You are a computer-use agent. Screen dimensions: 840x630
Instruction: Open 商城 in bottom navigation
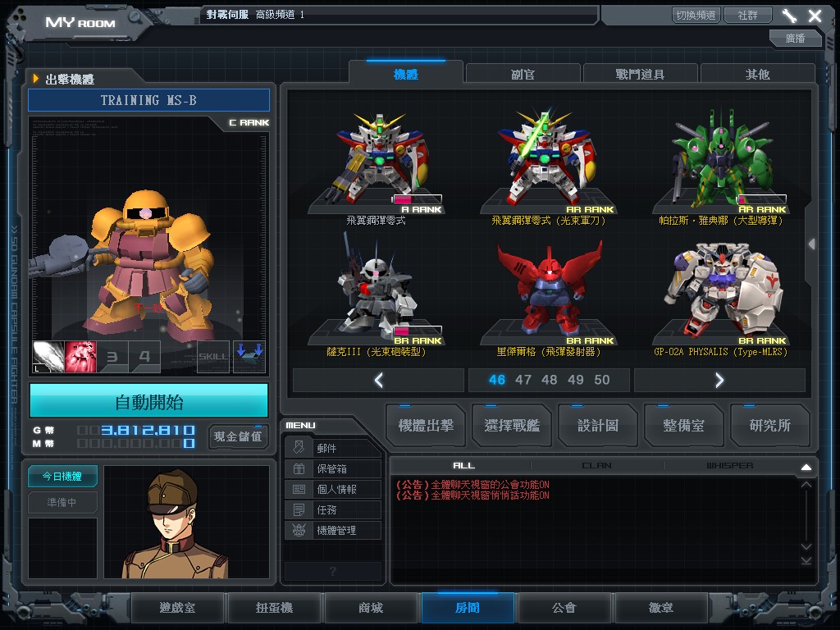coord(371,608)
